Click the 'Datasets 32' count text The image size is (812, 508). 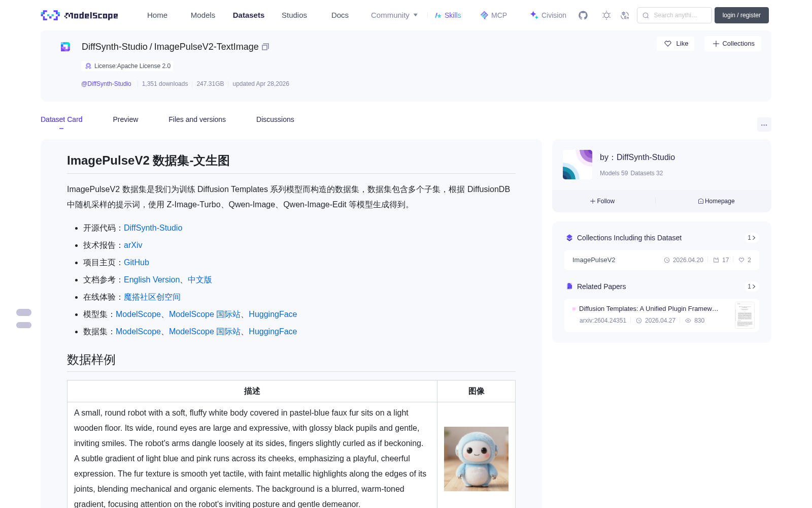(x=647, y=173)
